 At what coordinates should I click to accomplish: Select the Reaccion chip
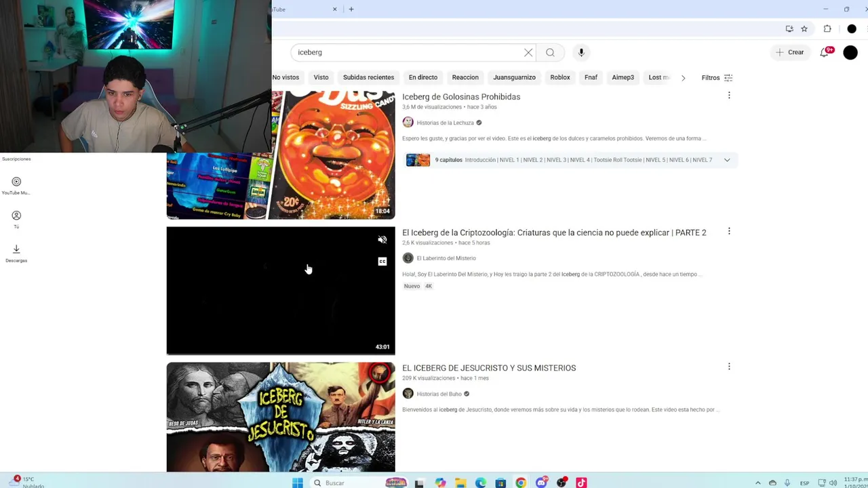tap(465, 77)
